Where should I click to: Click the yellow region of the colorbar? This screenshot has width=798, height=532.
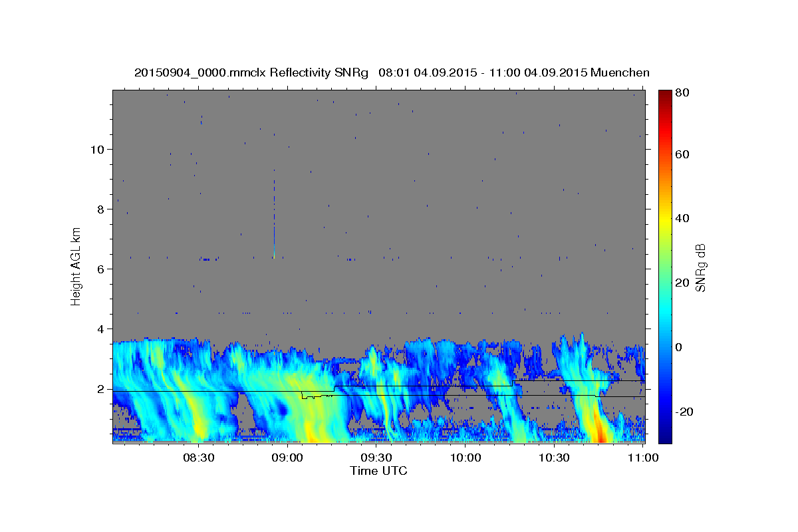point(665,219)
